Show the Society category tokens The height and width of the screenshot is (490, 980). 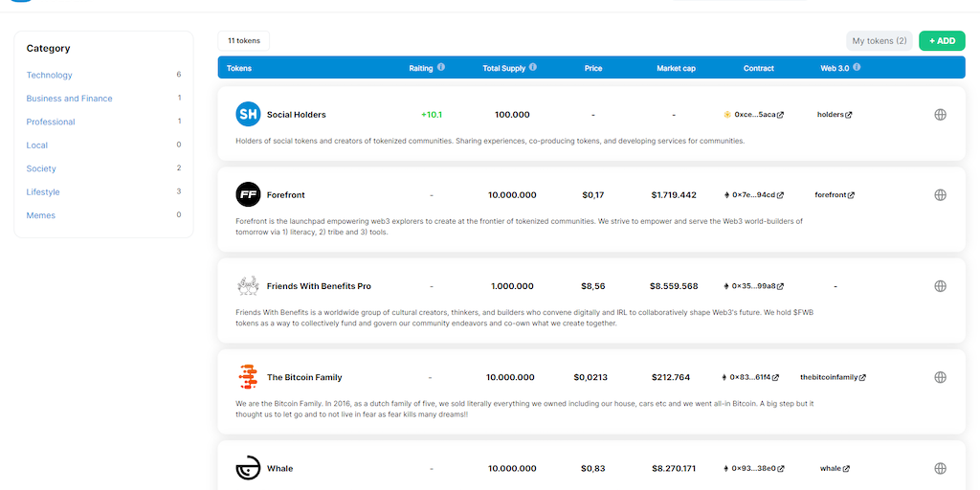coord(41,168)
